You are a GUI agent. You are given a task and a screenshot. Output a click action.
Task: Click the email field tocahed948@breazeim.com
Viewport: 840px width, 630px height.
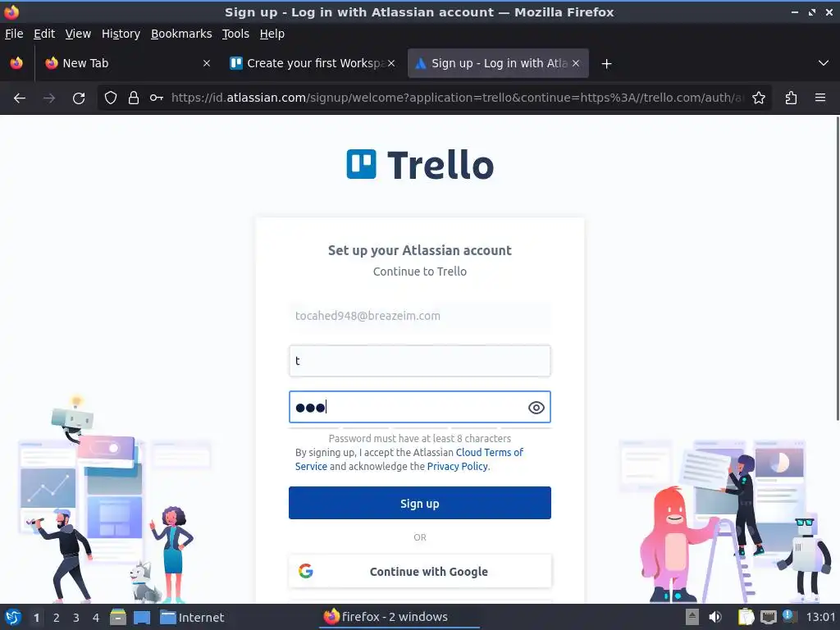[419, 316]
